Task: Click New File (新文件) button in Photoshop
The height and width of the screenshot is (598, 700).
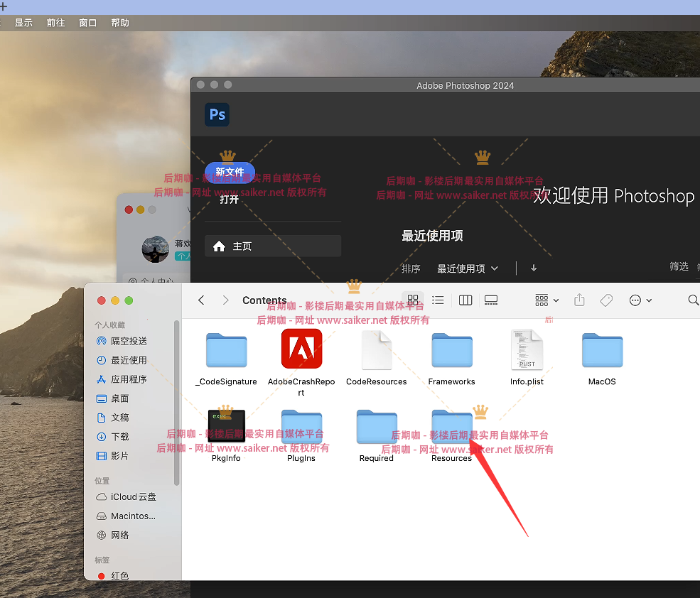Action: (x=230, y=173)
